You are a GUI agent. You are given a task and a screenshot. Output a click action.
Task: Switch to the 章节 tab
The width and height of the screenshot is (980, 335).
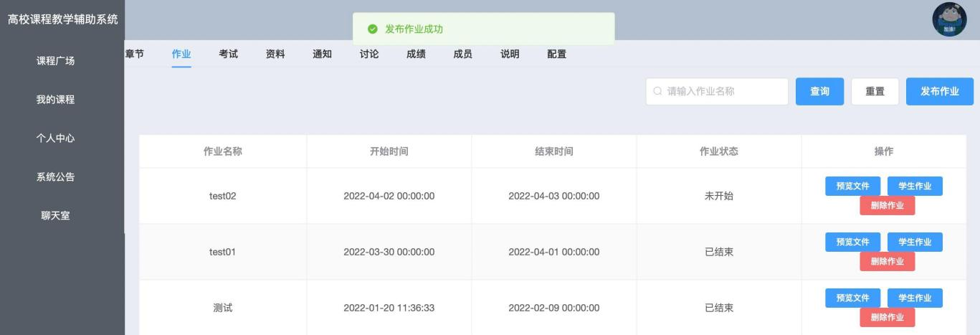click(134, 54)
